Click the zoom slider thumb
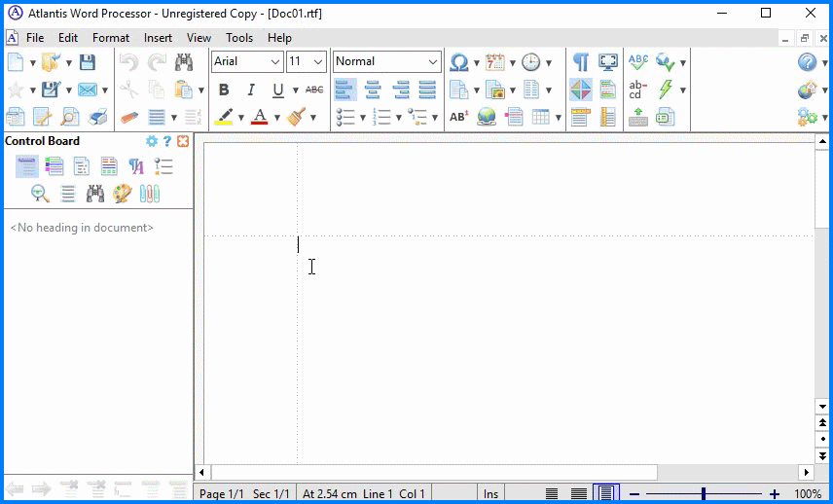Viewport: 833px width, 504px height. [704, 494]
